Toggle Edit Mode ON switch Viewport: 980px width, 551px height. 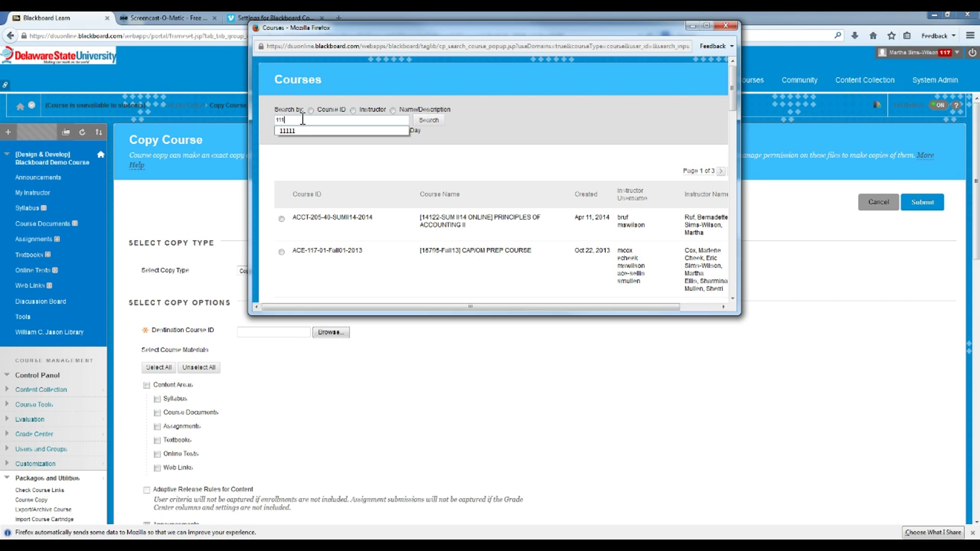tap(938, 105)
